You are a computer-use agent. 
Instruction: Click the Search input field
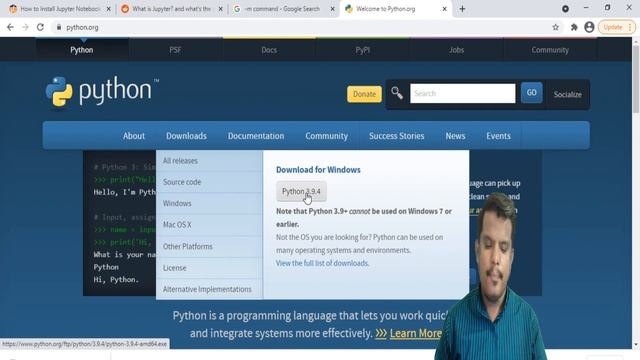[x=462, y=93]
